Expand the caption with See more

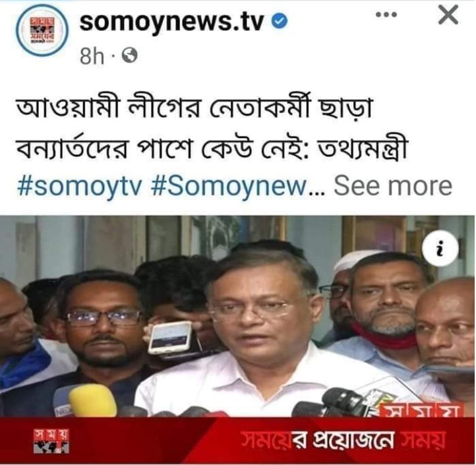393,186
